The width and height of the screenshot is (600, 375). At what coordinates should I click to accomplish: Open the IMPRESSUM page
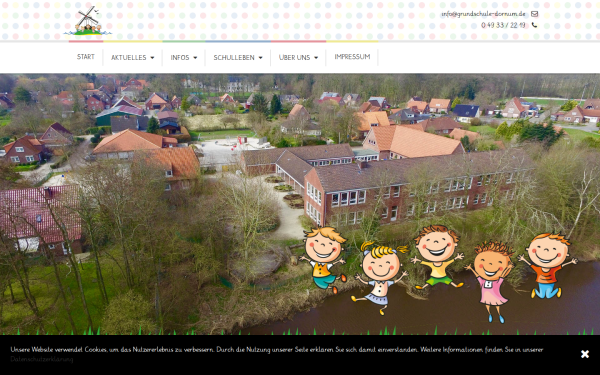point(352,57)
